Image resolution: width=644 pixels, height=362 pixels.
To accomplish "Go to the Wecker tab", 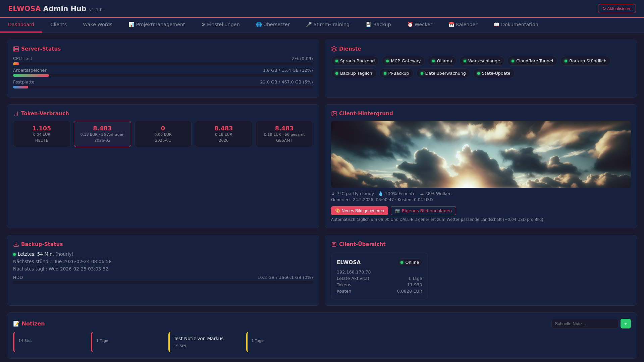I will (420, 24).
